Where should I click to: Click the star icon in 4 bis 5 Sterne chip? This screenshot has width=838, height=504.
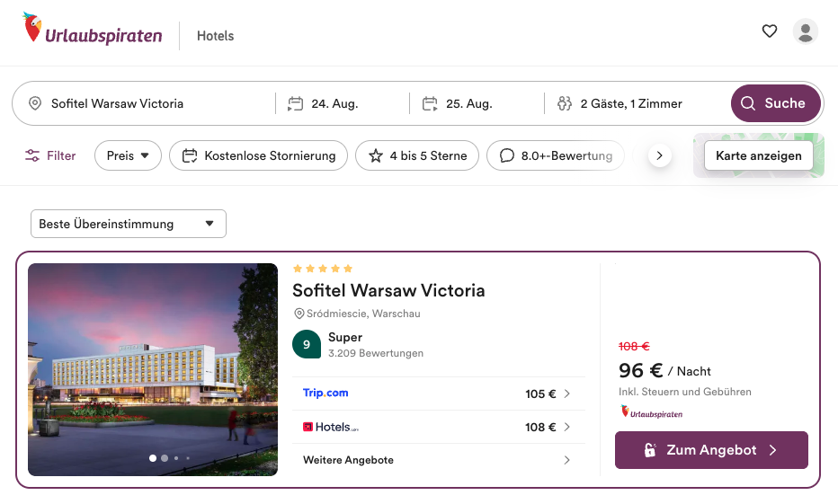(376, 155)
